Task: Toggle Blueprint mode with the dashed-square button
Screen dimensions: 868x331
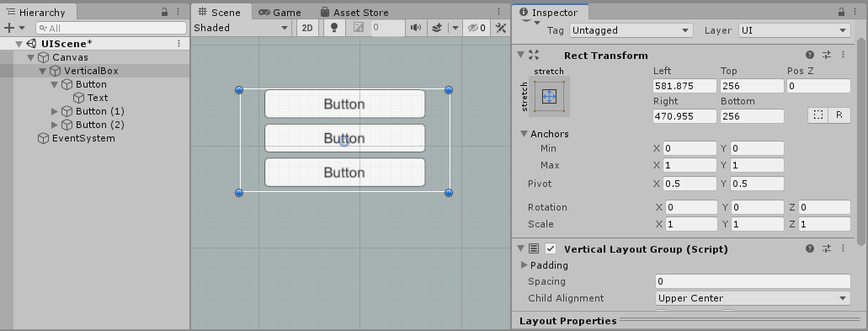Action: tap(818, 115)
